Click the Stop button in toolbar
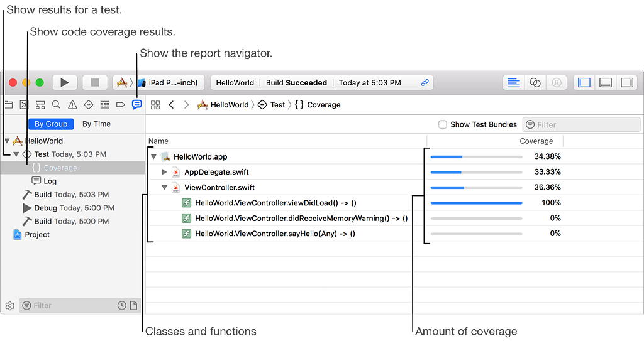 click(x=95, y=82)
